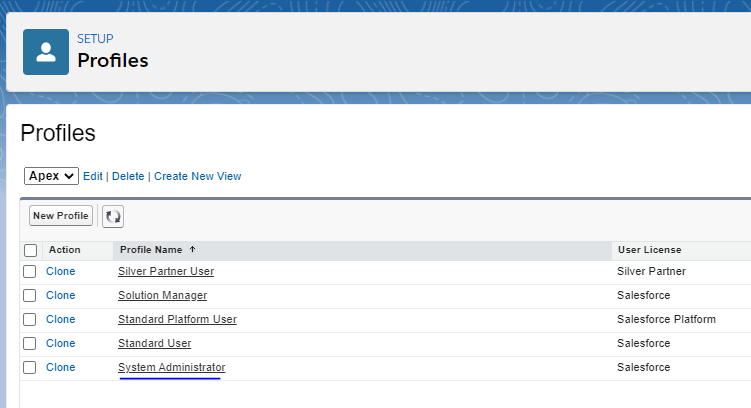
Task: Toggle the select-all checkbox in table header
Action: (x=30, y=250)
